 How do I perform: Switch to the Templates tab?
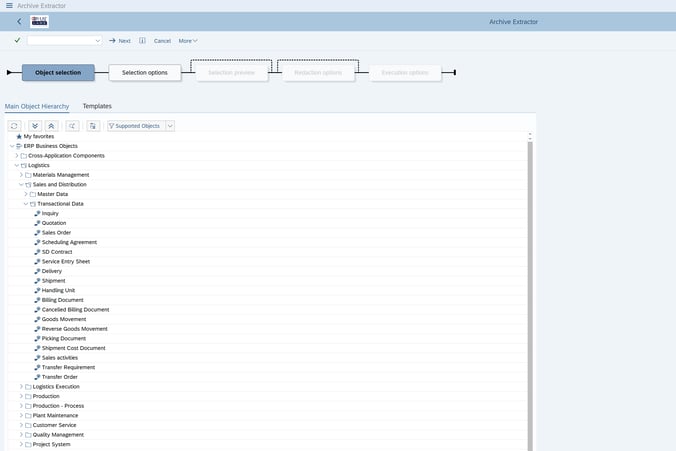(97, 106)
